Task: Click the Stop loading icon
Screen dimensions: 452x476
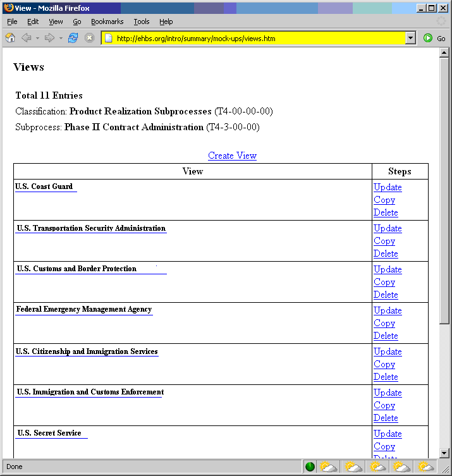Action: coord(89,38)
